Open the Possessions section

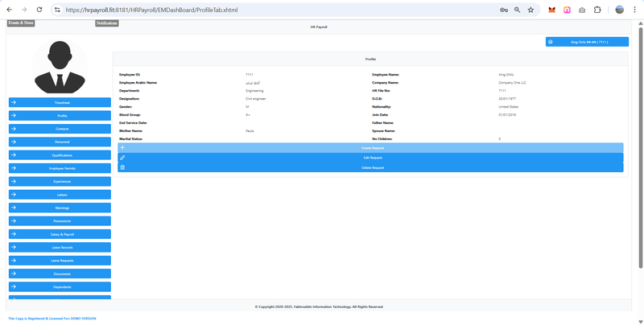click(60, 220)
